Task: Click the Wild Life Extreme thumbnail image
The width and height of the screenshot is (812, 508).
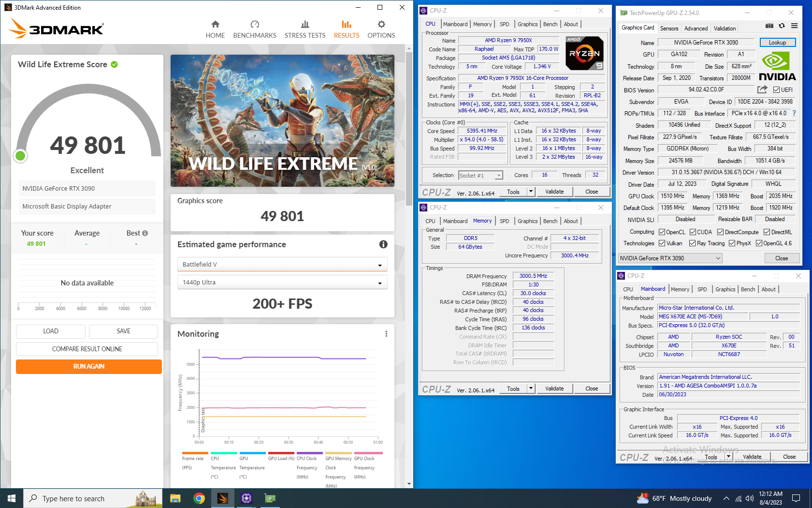Action: click(282, 121)
